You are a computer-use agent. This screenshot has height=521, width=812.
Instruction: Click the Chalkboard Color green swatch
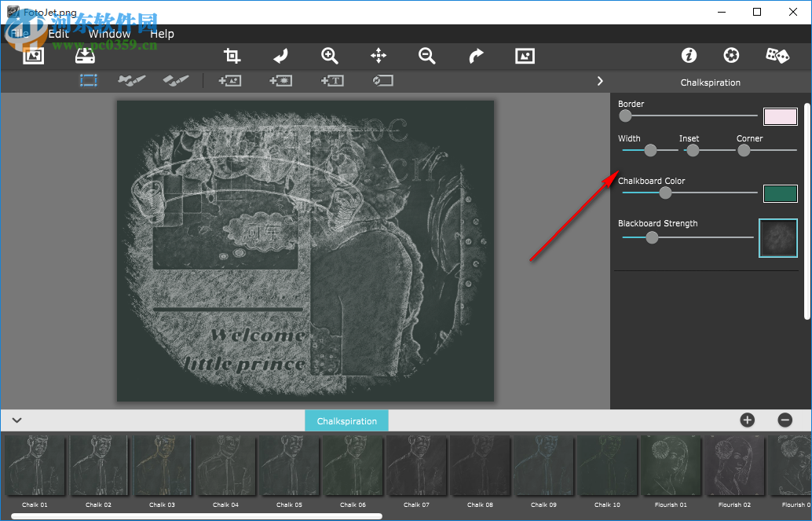(x=780, y=193)
